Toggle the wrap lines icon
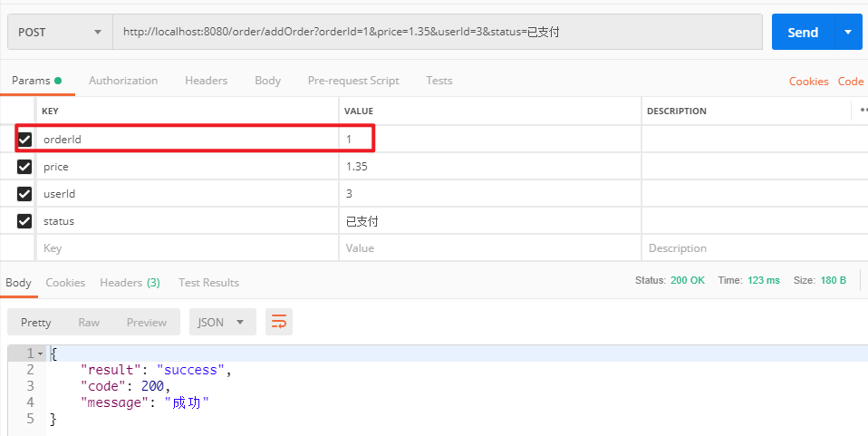This screenshot has height=436, width=868. tap(279, 322)
